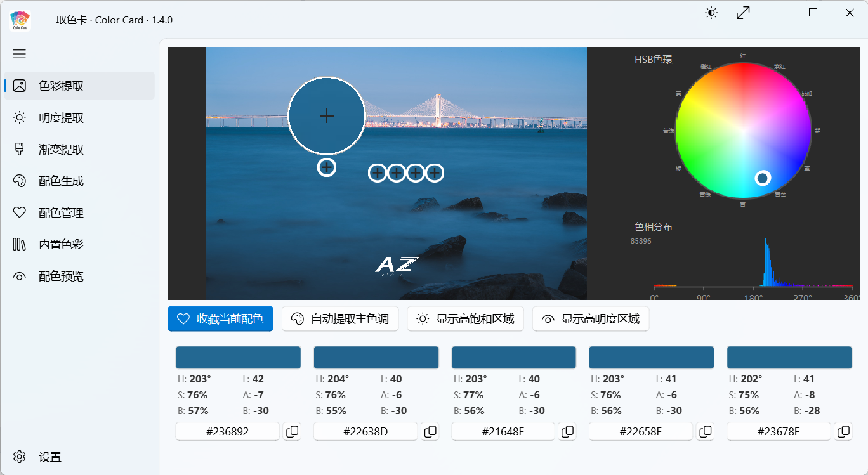Click the #21648F hex input field
The height and width of the screenshot is (475, 868).
coord(503,432)
